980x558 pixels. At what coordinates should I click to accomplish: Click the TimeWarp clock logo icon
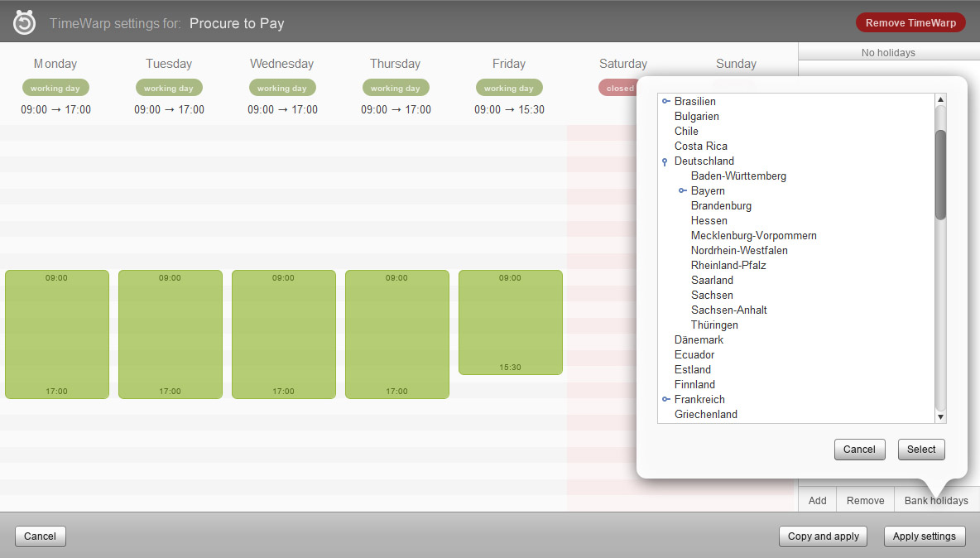pos(24,22)
